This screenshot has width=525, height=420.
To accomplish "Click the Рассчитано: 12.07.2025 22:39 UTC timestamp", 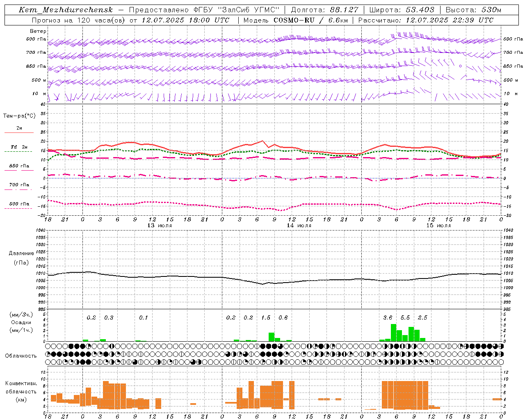I will pyautogui.click(x=426, y=20).
